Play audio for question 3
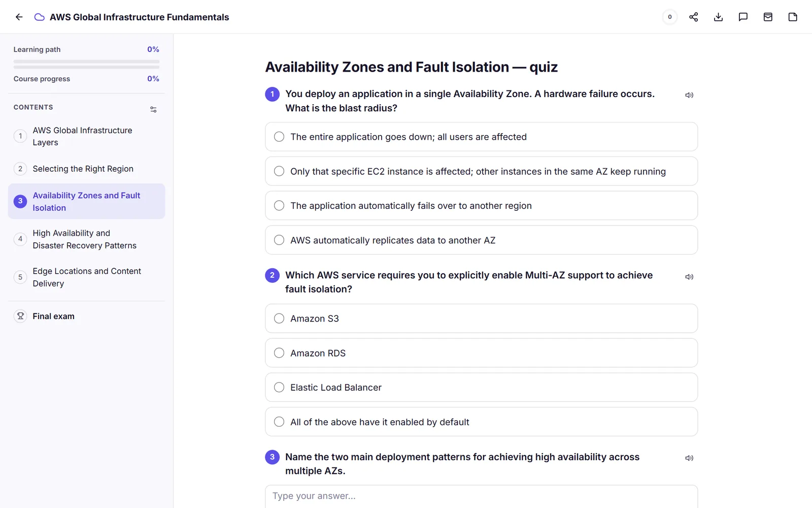Image resolution: width=812 pixels, height=508 pixels. tap(689, 458)
